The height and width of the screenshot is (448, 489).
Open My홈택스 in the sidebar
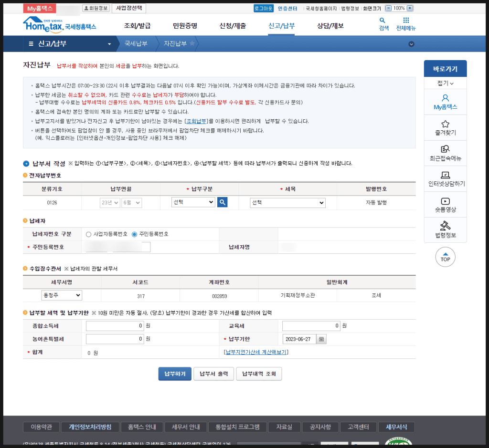click(445, 102)
